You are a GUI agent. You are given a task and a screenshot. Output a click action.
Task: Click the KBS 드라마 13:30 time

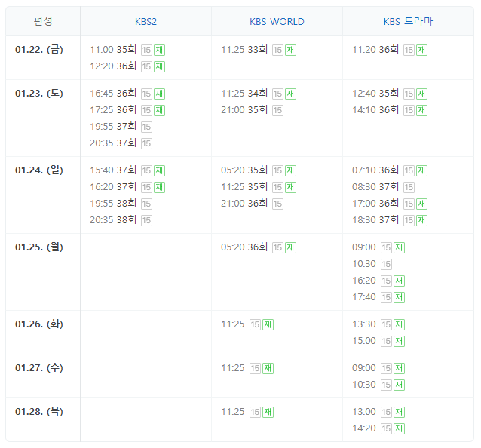coord(364,324)
